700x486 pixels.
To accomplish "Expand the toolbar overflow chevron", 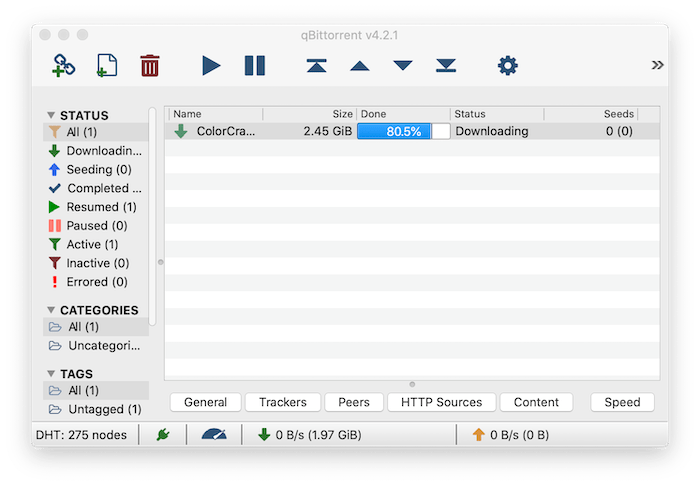I will [x=657, y=65].
